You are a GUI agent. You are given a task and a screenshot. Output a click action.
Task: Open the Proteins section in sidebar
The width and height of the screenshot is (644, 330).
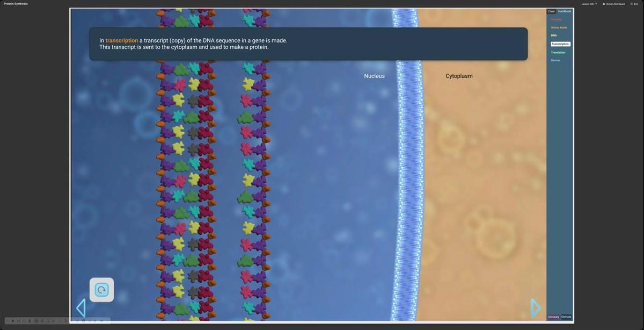556,19
